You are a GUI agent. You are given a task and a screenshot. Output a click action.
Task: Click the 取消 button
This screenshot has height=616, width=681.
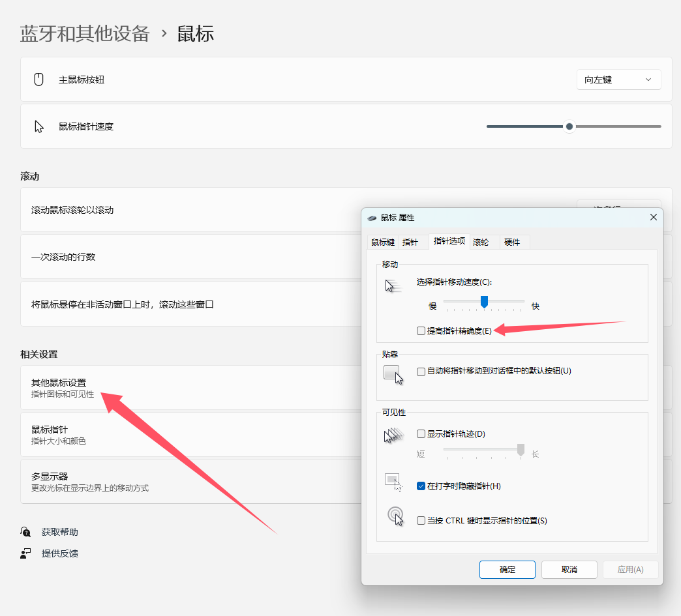569,570
